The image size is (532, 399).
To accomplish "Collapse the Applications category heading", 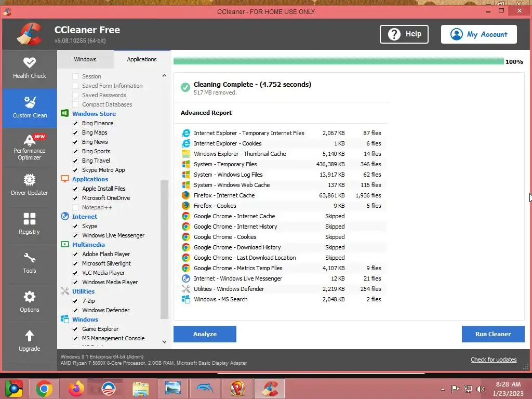I will click(90, 179).
